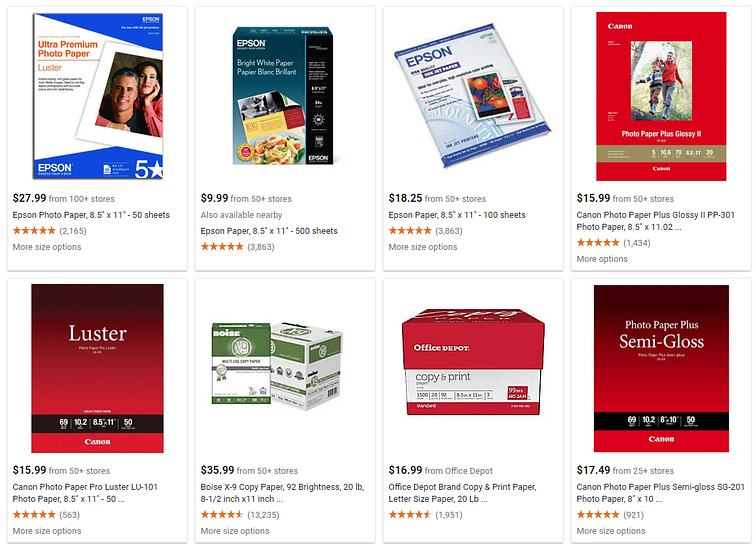The height and width of the screenshot is (545, 756).
Task: View the 2,165 star ratings for Epson Luster paper
Action: (50, 231)
